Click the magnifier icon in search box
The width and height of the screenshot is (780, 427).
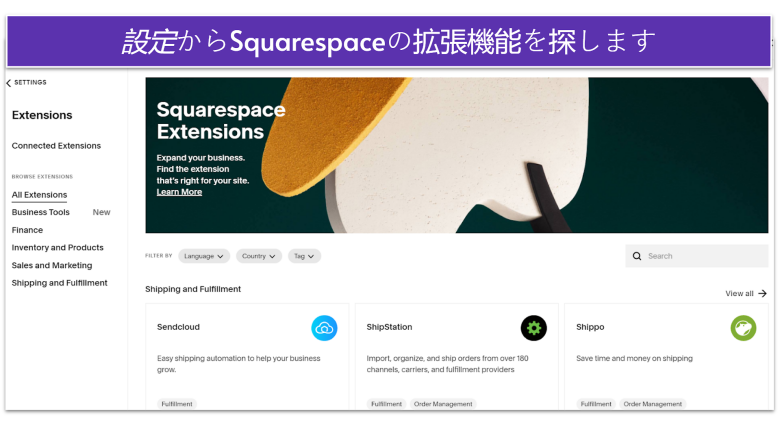637,256
